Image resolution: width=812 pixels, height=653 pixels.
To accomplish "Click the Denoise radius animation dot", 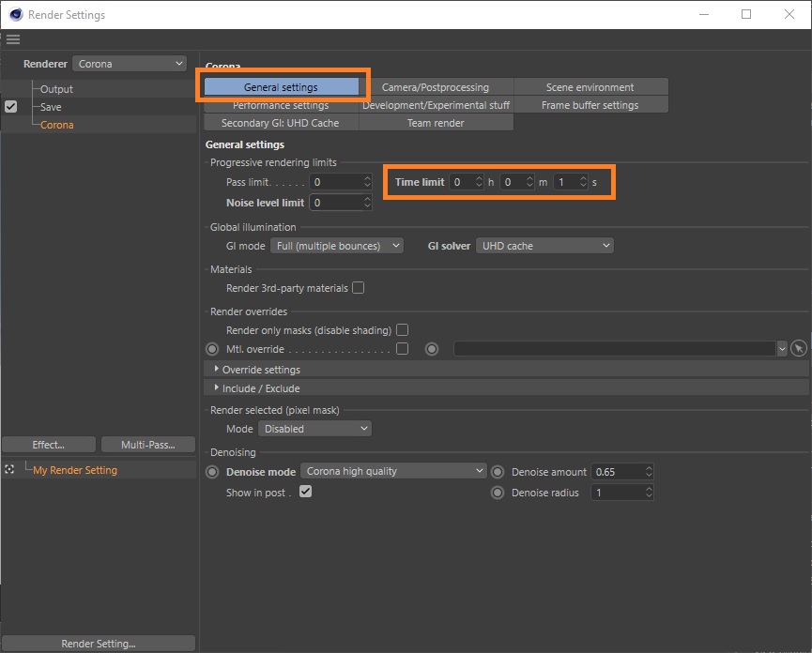I will tap(498, 493).
